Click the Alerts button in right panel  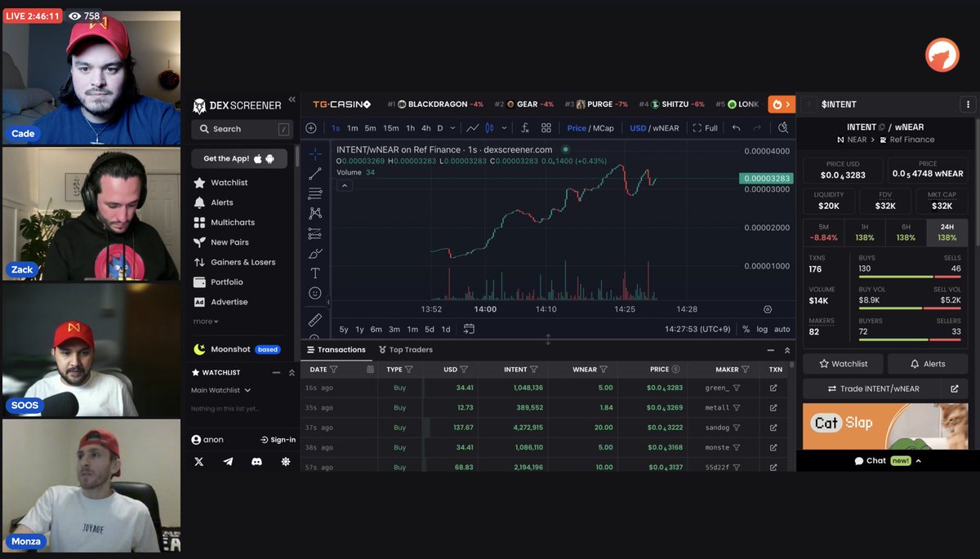[928, 364]
